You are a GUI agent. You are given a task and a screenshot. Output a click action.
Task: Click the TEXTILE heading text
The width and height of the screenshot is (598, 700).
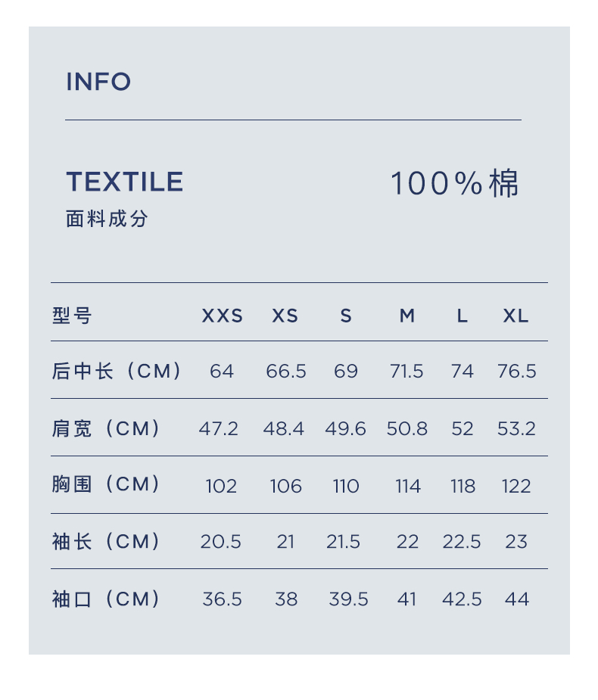(125, 182)
